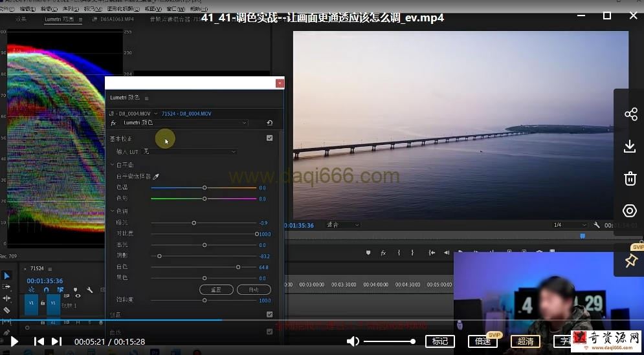Open the Lumetri 范围 panel menu icon
Viewport: 644px width, 355px height.
(x=80, y=19)
